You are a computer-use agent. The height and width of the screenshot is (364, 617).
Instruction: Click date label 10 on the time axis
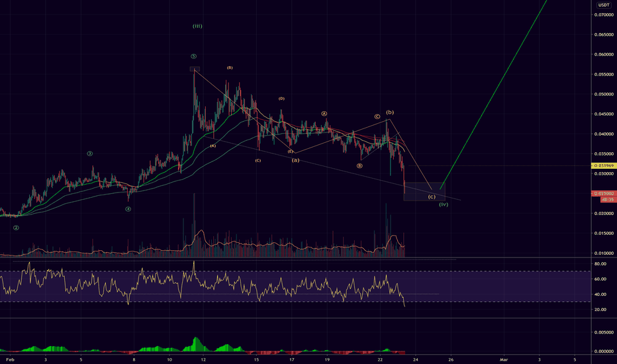point(169,359)
